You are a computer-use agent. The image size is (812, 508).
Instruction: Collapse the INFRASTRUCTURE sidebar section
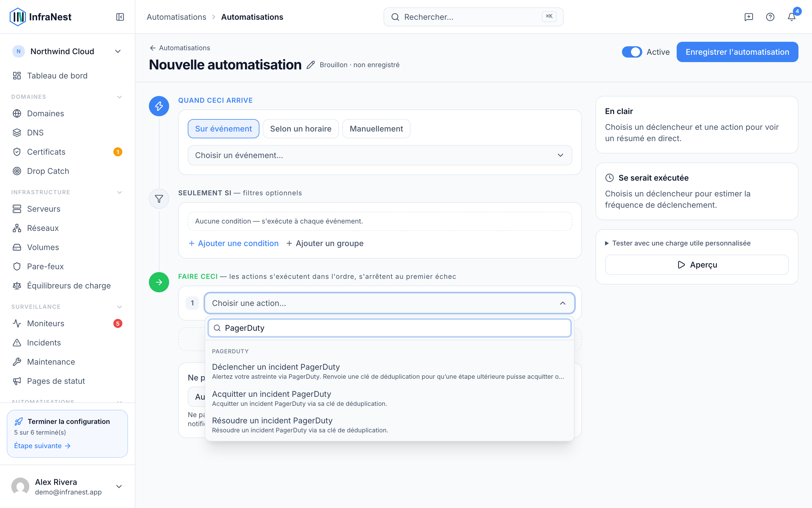tap(119, 192)
